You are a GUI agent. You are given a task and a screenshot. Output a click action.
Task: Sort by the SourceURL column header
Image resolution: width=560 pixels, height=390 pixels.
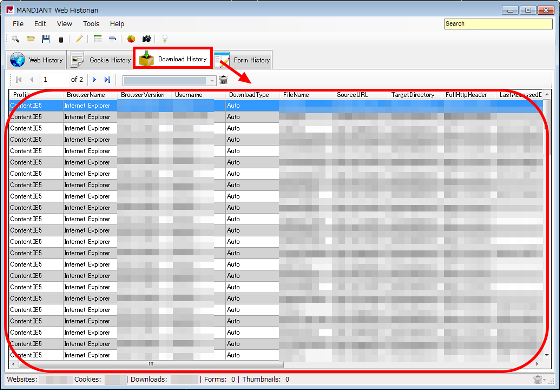coord(361,95)
